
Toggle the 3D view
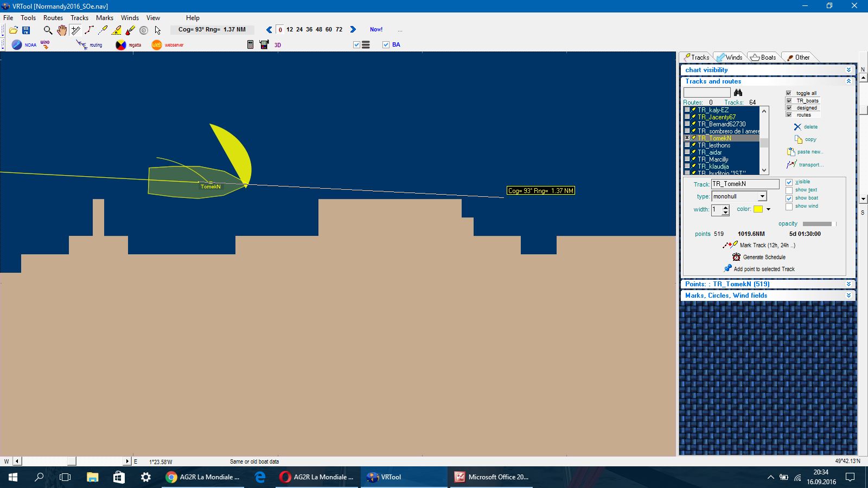click(x=278, y=45)
